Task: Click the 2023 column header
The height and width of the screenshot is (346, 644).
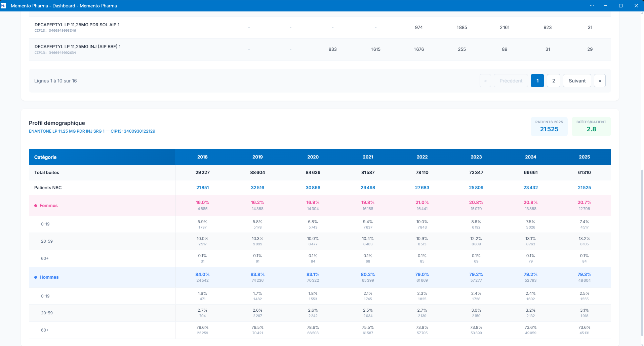Action: 476,157
